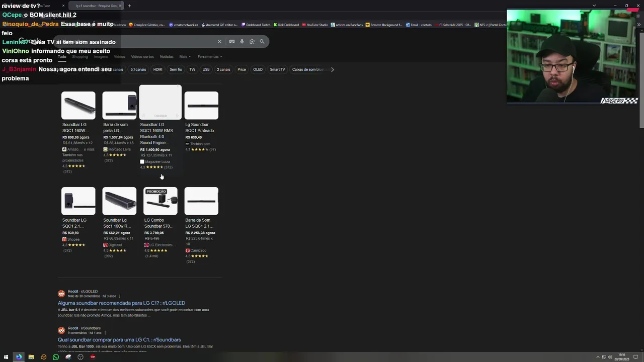Open the volume control in the tray

coord(610,357)
